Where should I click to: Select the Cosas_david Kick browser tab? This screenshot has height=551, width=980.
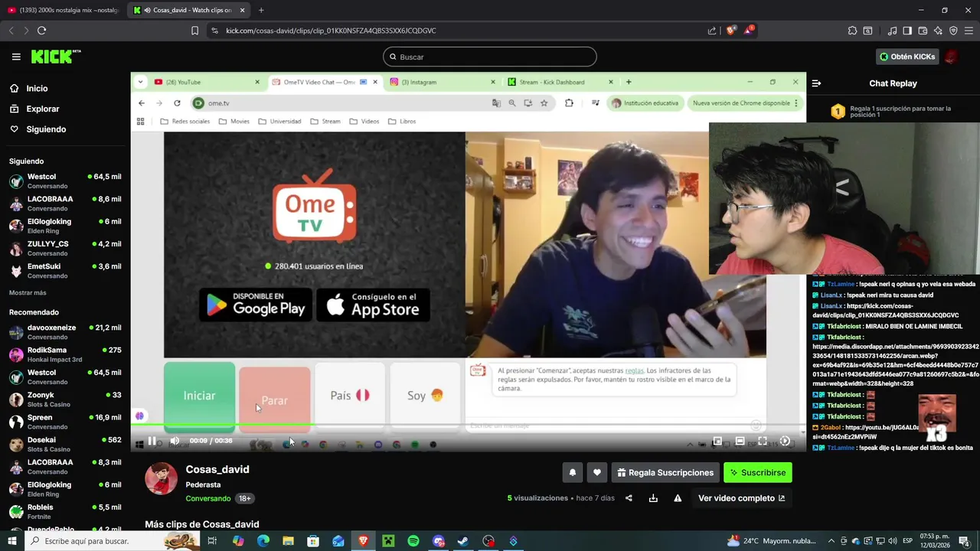point(188,10)
